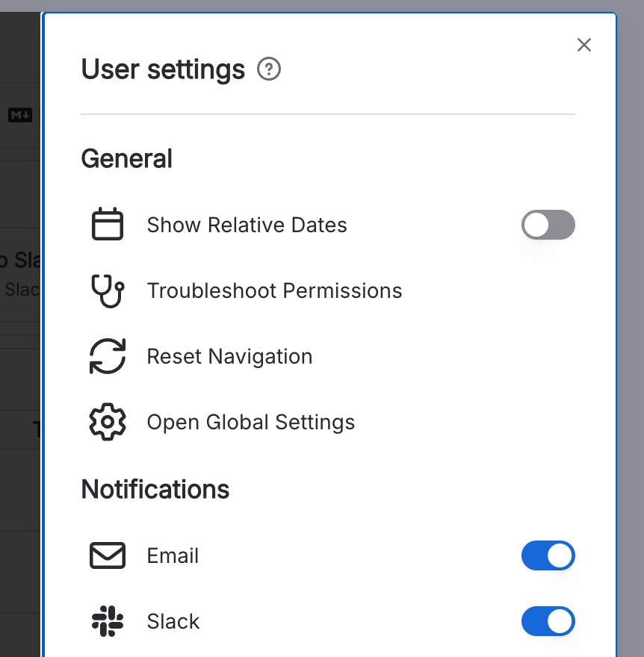Select Troubleshoot Permissions
644x657 pixels.
[275, 290]
